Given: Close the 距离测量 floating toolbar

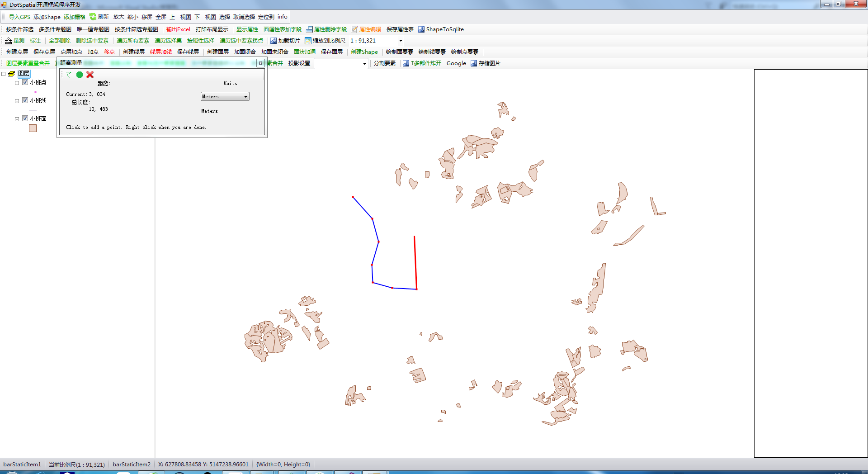Looking at the screenshot, I should point(260,63).
